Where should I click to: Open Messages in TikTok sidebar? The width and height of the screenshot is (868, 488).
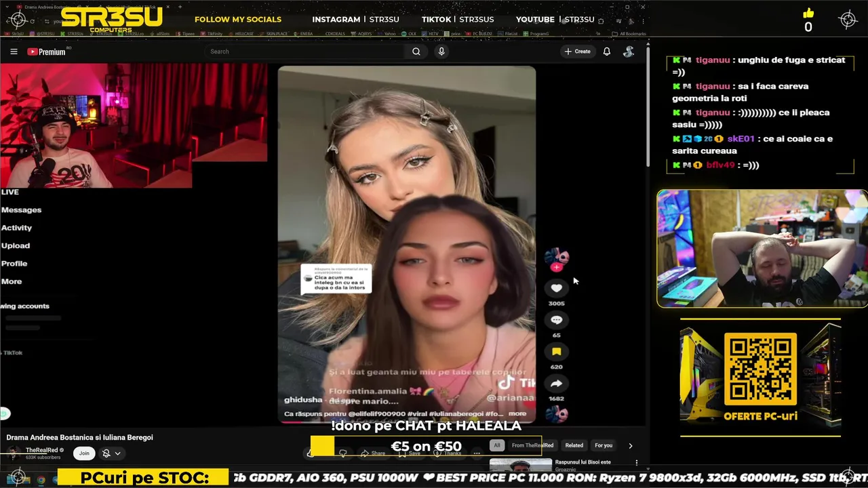[x=21, y=210]
